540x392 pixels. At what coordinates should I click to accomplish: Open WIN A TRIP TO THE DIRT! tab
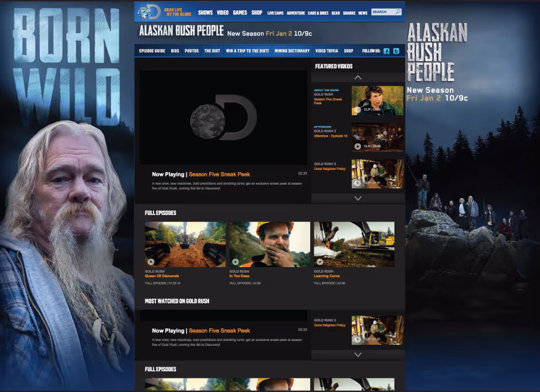pos(247,51)
